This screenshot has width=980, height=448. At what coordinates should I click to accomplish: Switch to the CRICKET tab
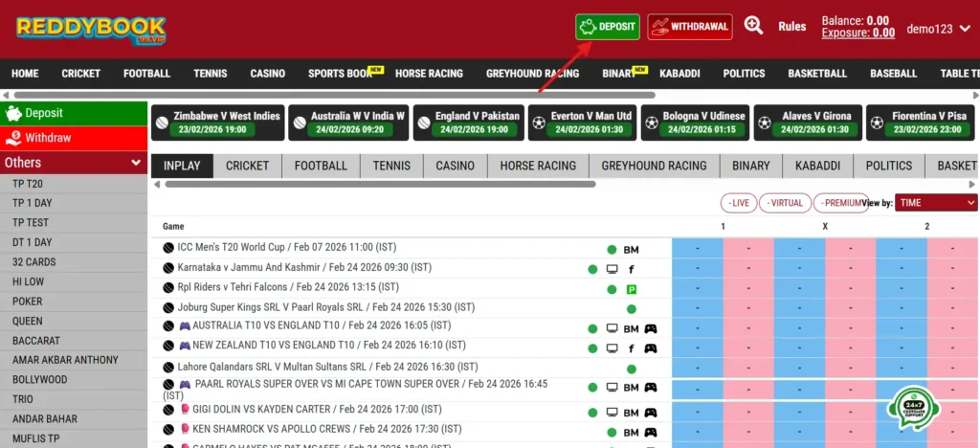pyautogui.click(x=247, y=166)
